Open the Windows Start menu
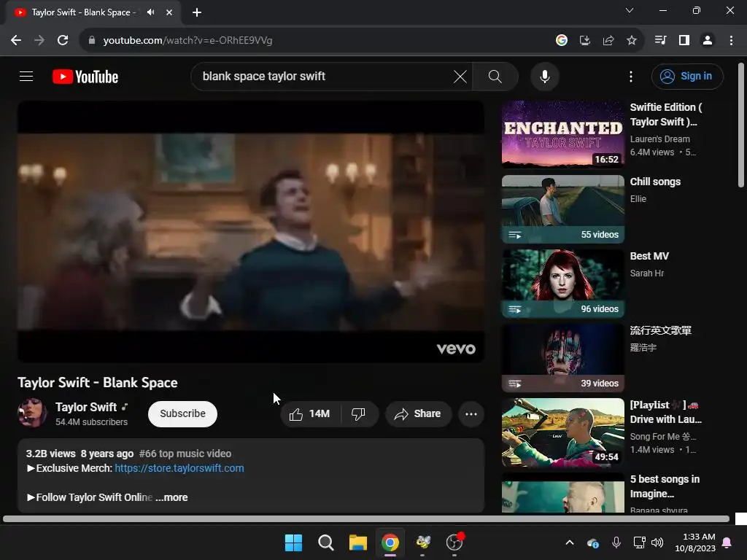This screenshot has width=747, height=560. pos(293,542)
